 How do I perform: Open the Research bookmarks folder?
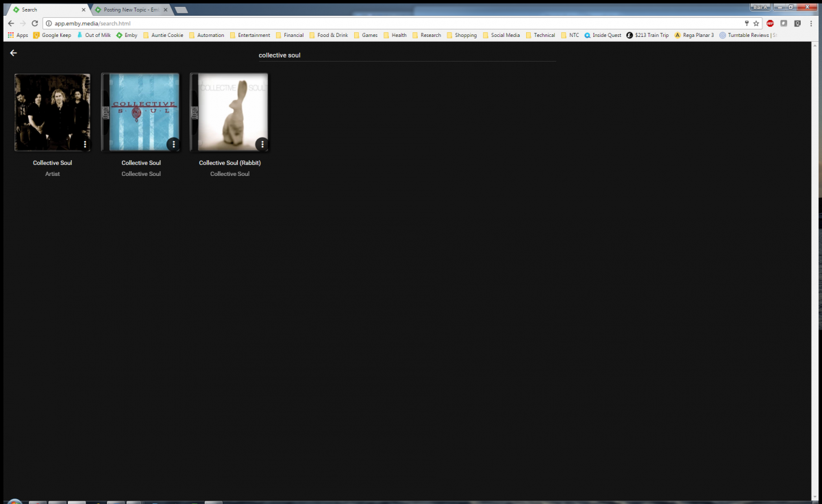(427, 35)
